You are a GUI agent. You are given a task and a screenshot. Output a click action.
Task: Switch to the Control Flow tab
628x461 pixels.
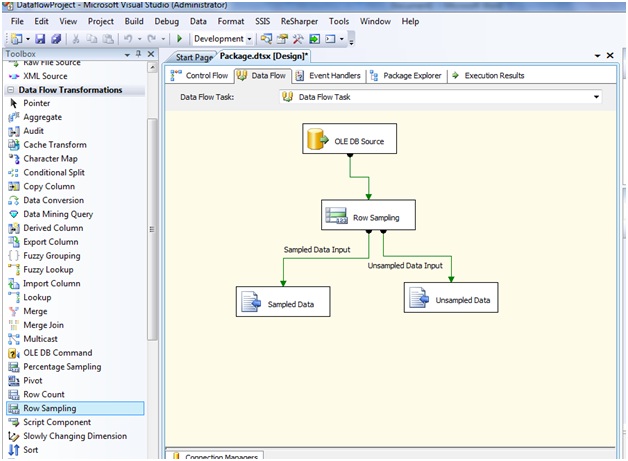tap(199, 75)
